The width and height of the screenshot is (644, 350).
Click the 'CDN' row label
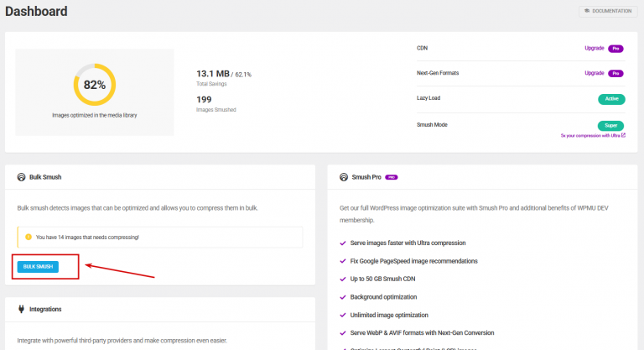pyautogui.click(x=423, y=48)
